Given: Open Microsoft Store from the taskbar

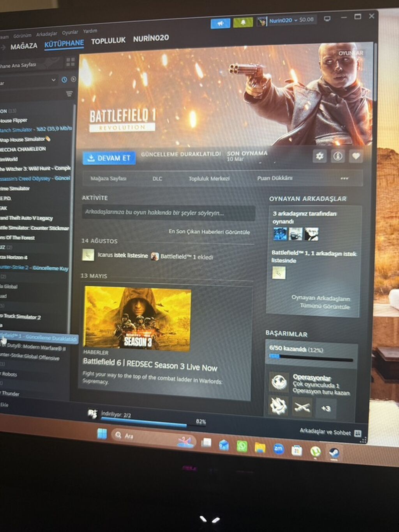Looking at the screenshot, I should point(297,450).
